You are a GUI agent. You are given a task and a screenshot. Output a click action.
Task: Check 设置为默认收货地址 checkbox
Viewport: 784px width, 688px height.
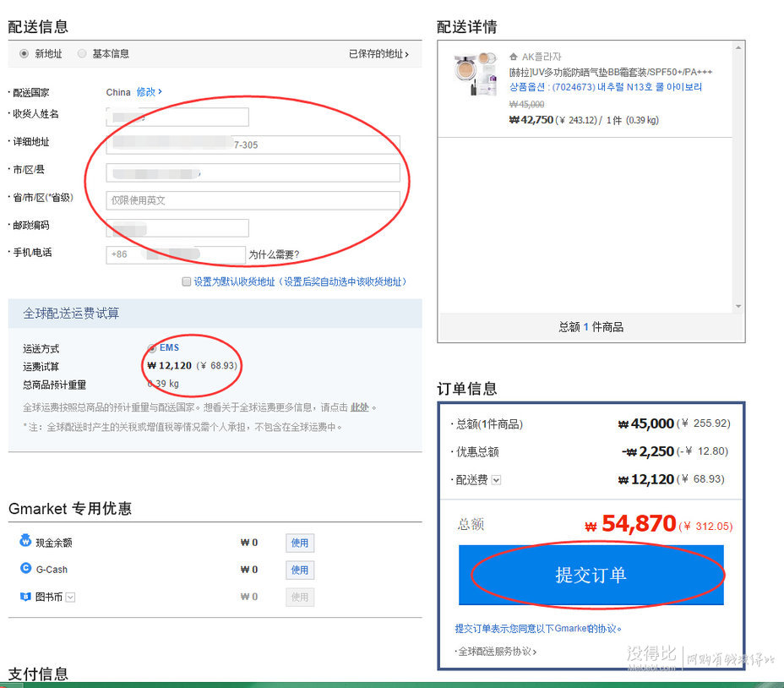click(x=187, y=281)
